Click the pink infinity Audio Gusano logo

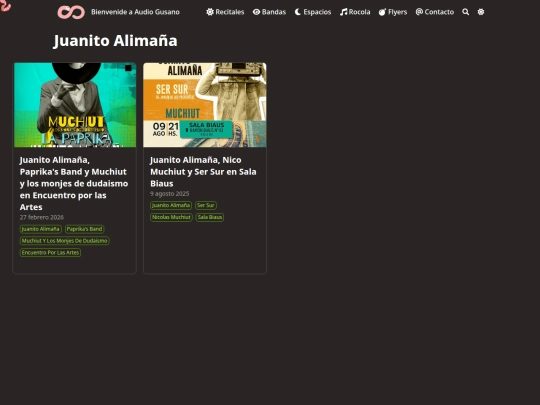click(x=71, y=12)
